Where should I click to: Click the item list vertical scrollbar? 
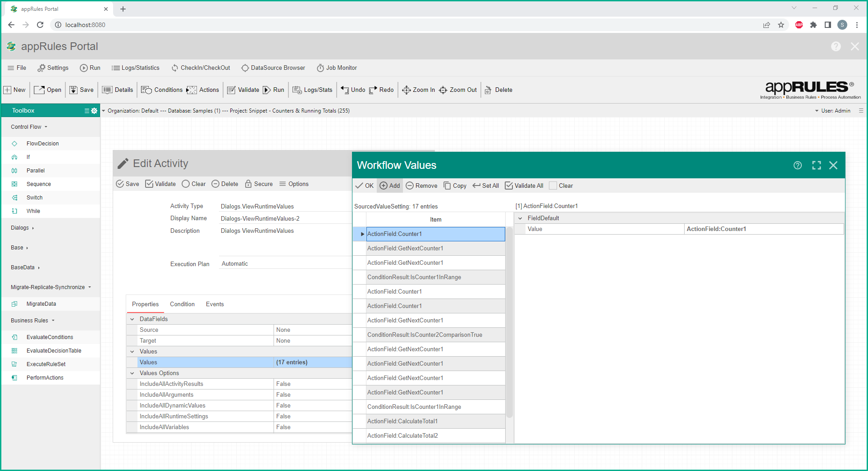[x=509, y=322]
